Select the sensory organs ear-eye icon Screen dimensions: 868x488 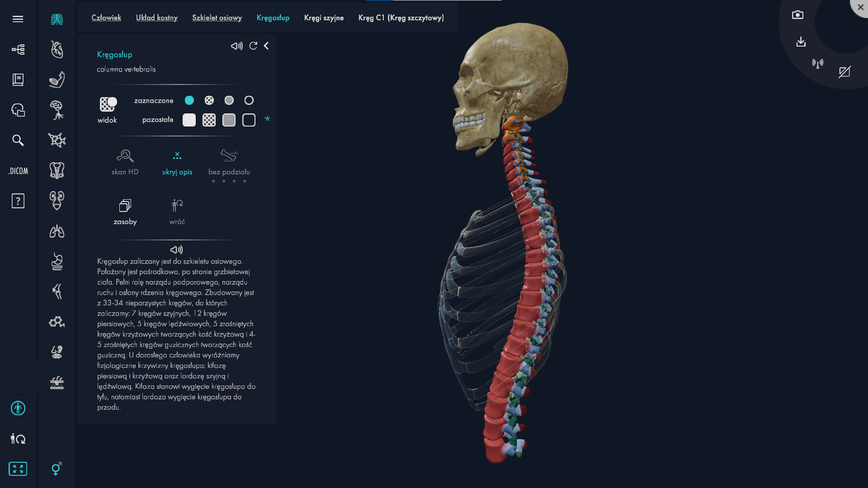(57, 352)
